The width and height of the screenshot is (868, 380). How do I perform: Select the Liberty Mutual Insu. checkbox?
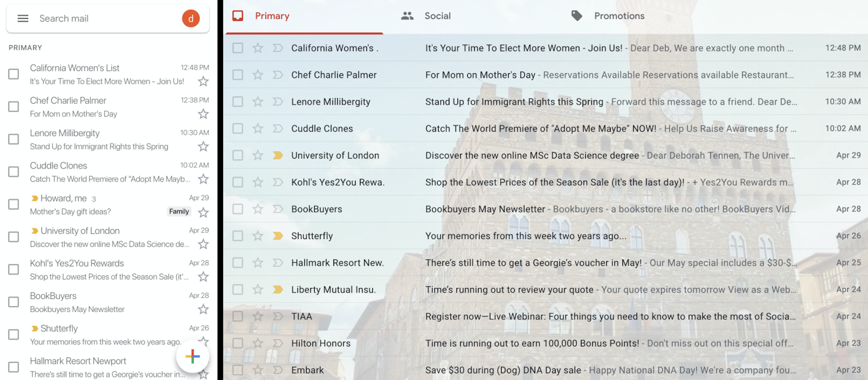[238, 289]
